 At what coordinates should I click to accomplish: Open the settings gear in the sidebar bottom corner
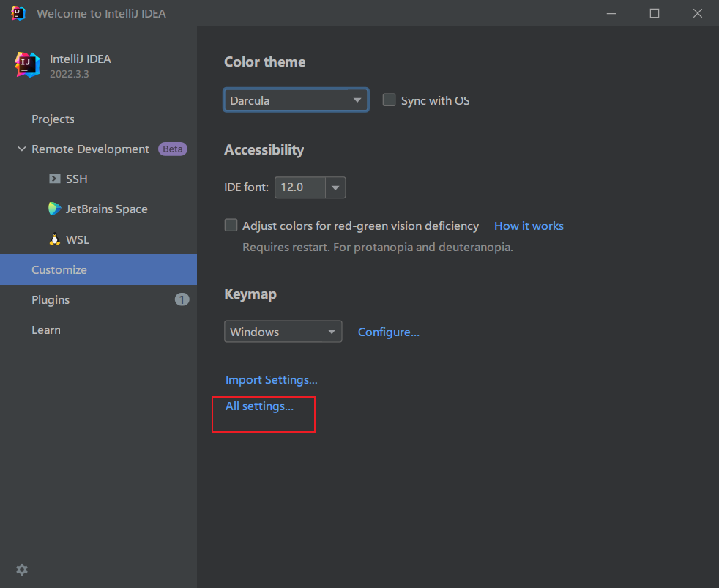[x=21, y=570]
